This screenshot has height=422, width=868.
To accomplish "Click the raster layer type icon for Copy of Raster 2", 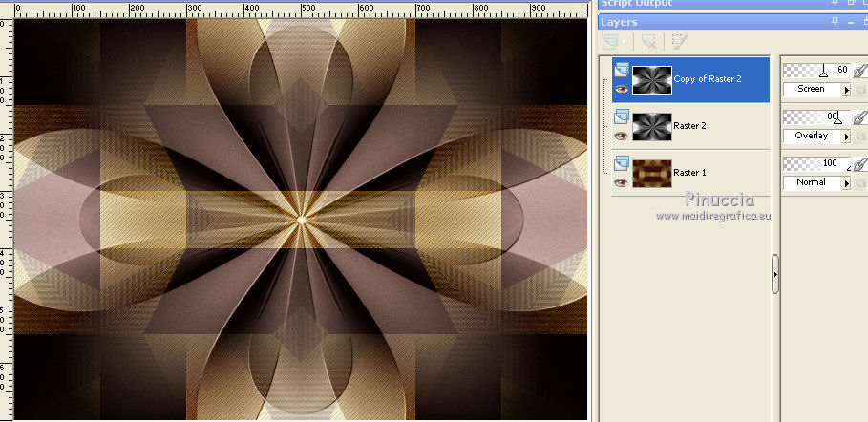I will point(621,70).
